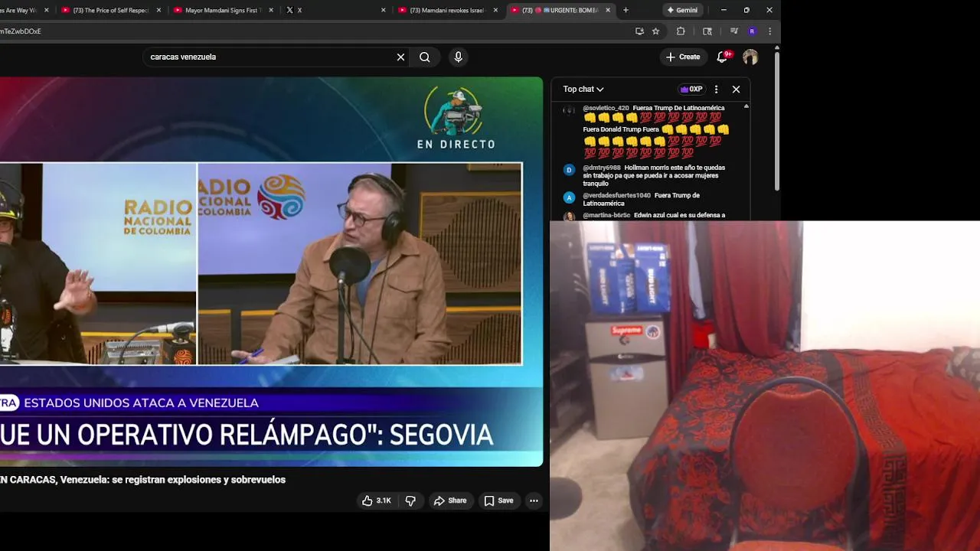980x551 pixels.
Task: Close the URGENTE: BOMBA tab
Action: [608, 10]
